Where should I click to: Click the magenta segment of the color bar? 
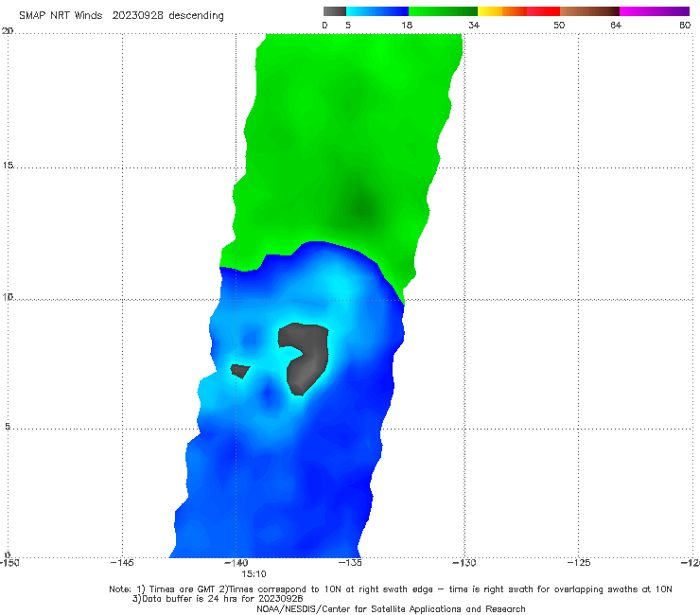(x=655, y=11)
